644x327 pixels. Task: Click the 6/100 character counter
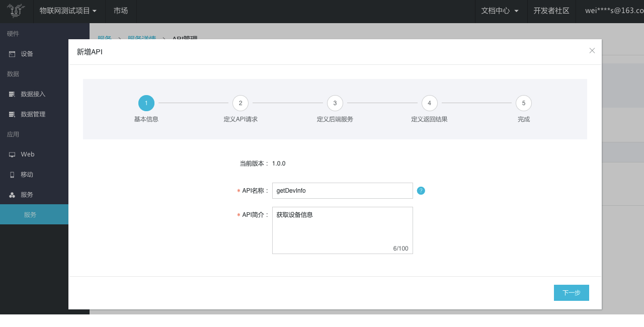click(x=401, y=249)
